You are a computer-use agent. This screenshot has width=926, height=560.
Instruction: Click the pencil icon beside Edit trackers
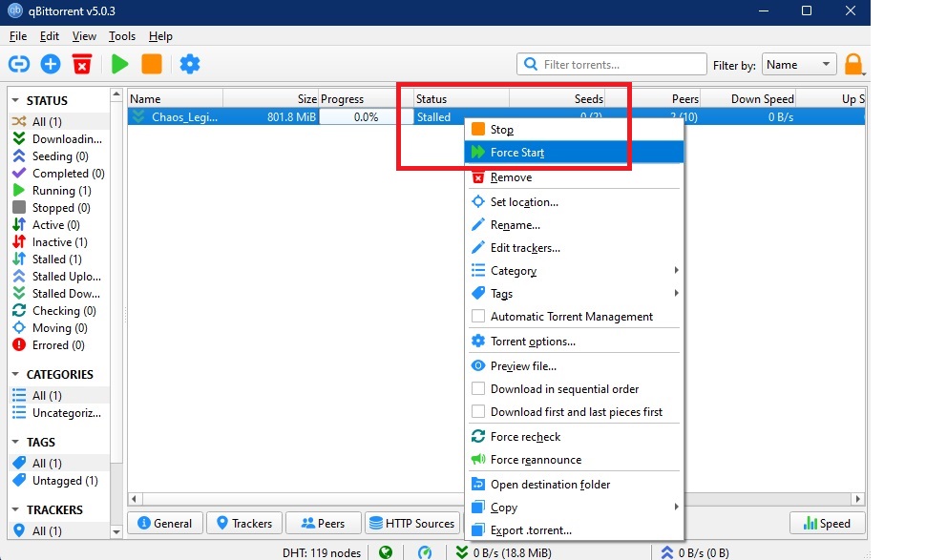pos(478,248)
